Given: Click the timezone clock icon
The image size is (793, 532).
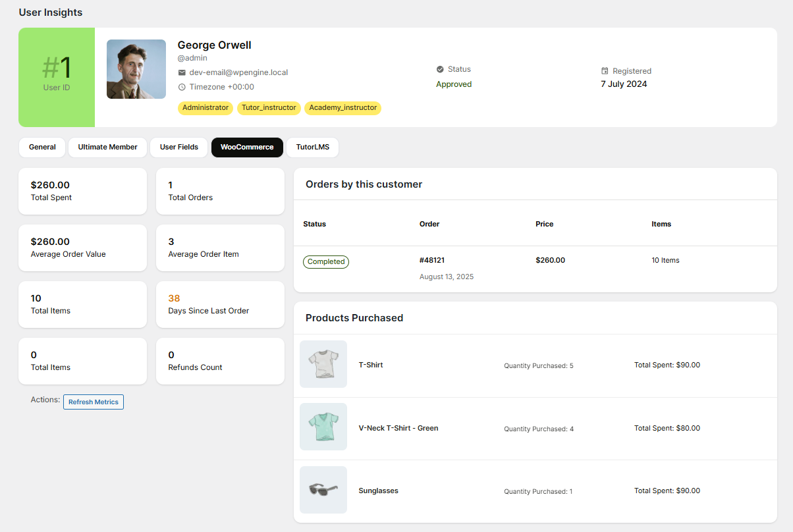Looking at the screenshot, I should (x=182, y=87).
